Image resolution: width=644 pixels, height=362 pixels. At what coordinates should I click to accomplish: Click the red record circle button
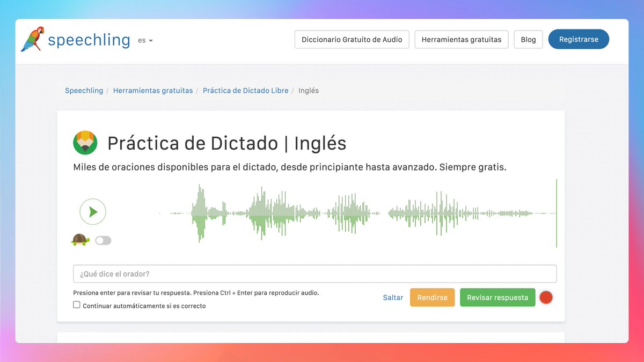[x=546, y=298]
